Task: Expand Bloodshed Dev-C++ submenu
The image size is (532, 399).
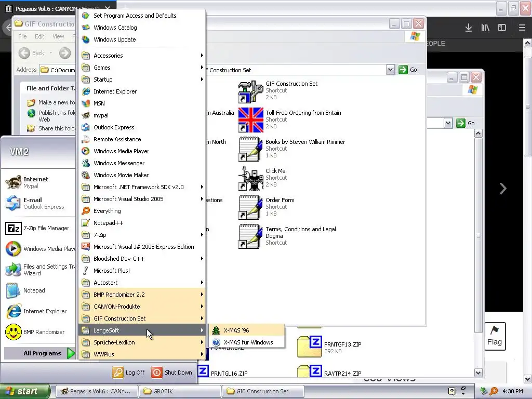Action: pos(142,259)
